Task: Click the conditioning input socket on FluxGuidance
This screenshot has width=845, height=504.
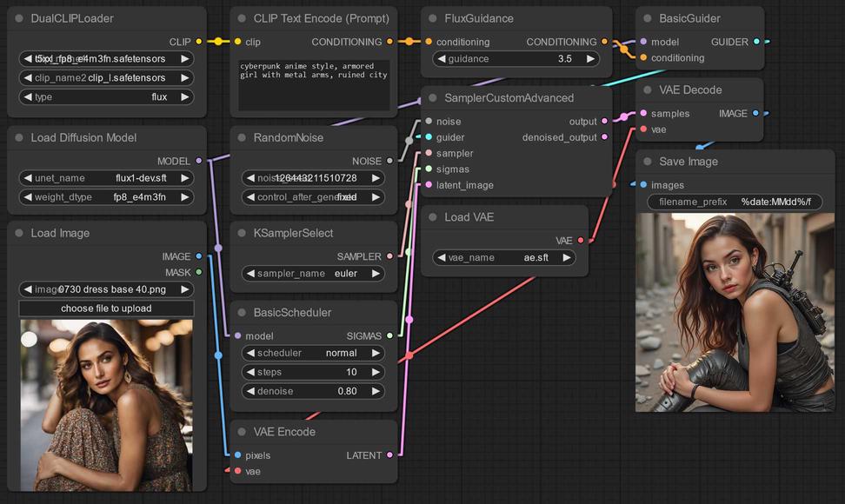Action: point(429,42)
